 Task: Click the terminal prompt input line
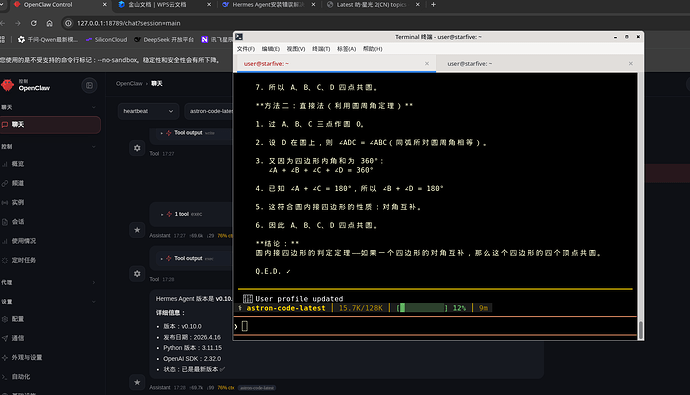(x=436, y=326)
